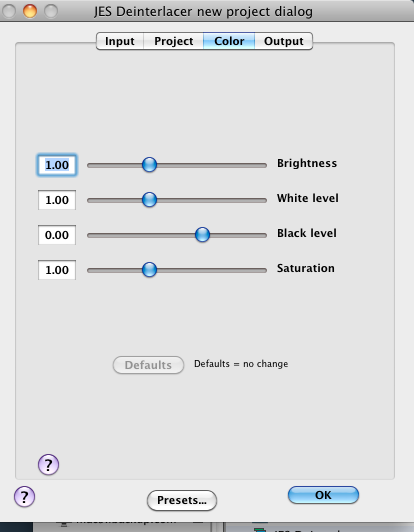Select the Black level 0.00 field
Screen dimensions: 414x532
[57, 235]
